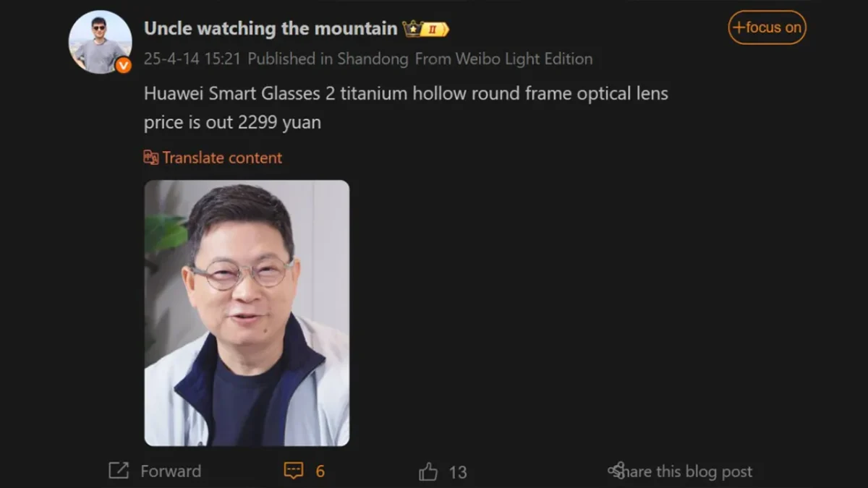Click the like count 13
868x488 pixels.
coord(458,473)
